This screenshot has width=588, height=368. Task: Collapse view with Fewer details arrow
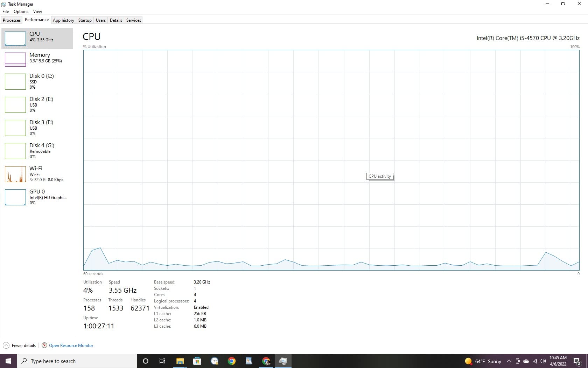tap(6, 346)
